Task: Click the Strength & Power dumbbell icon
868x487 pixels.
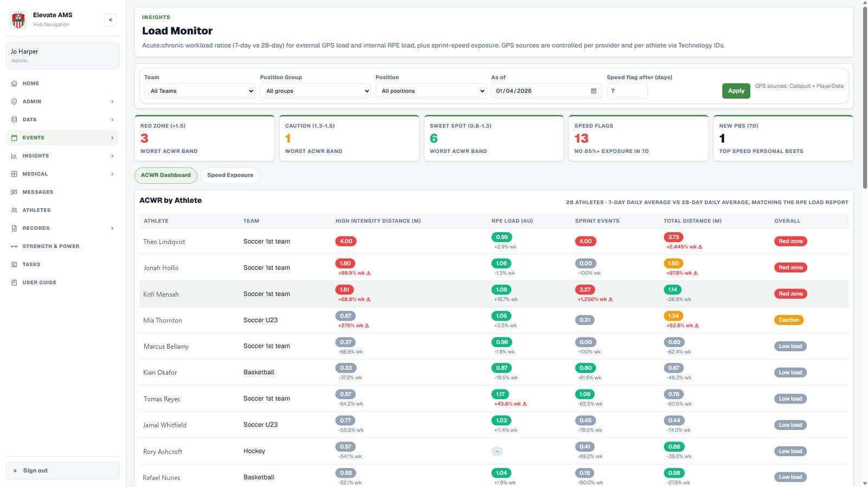Action: [x=14, y=246]
